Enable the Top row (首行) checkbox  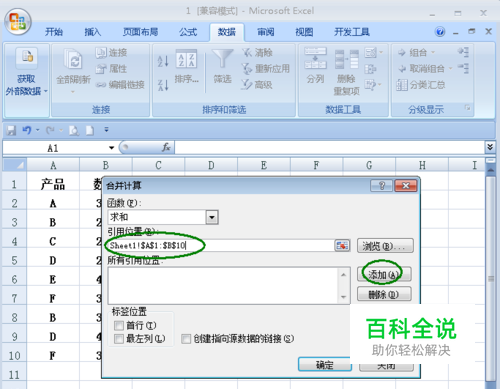[119, 325]
